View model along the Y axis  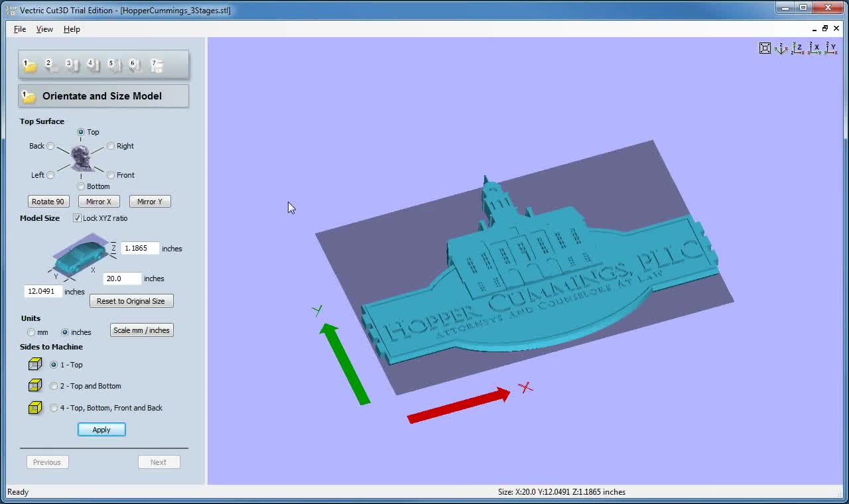click(x=830, y=48)
